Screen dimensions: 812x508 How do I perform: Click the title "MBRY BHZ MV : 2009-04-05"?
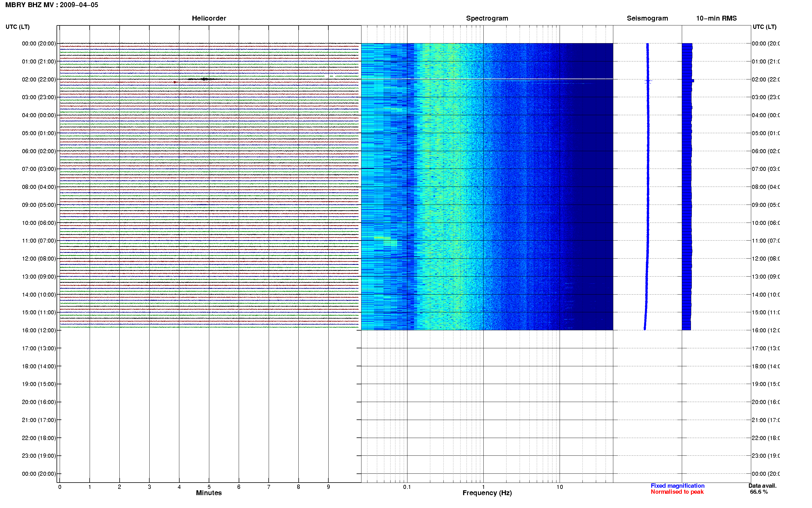click(x=52, y=5)
